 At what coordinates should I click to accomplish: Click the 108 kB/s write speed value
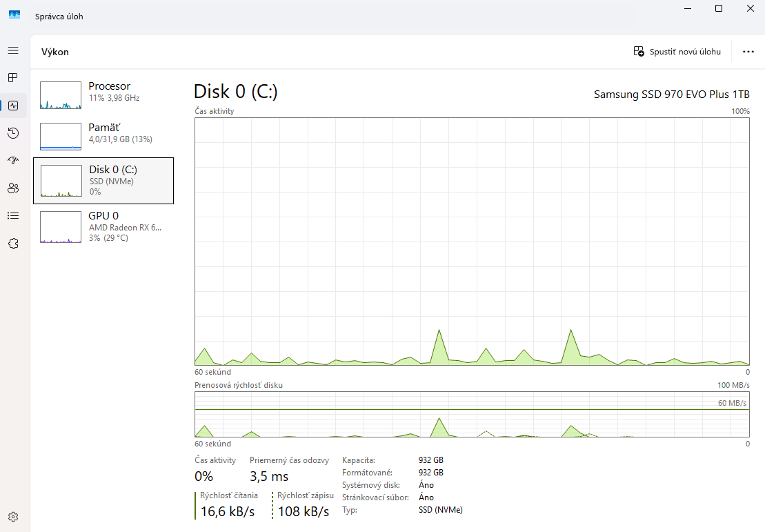(x=304, y=511)
